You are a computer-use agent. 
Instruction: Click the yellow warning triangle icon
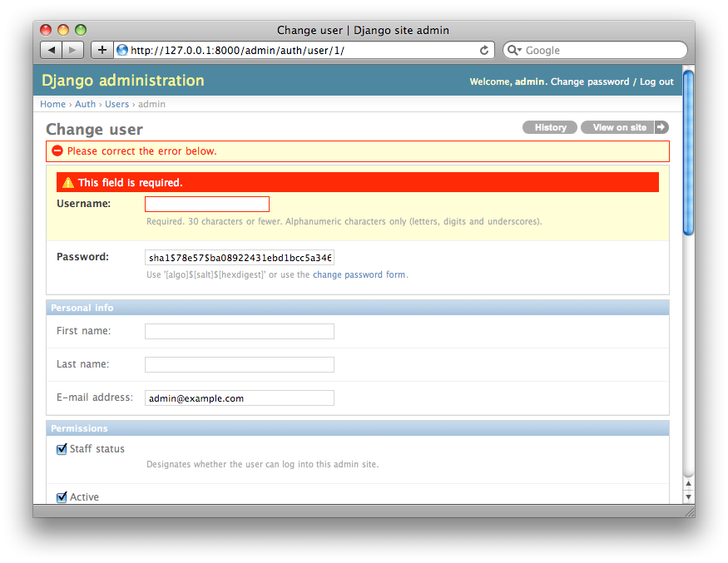(x=68, y=182)
